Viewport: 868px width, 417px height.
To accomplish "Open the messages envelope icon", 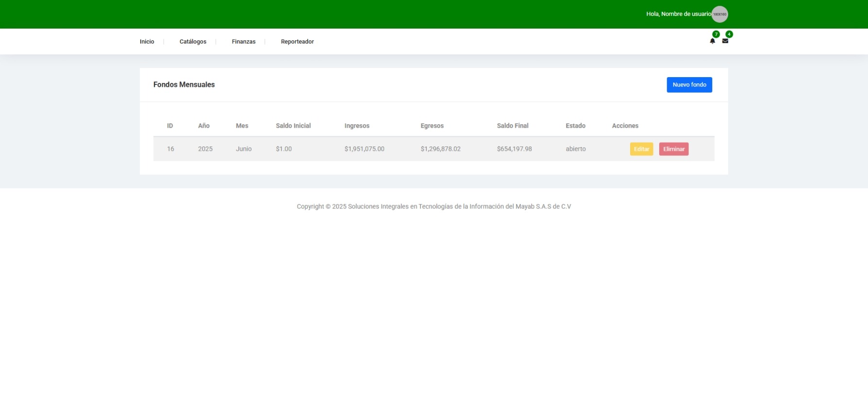I will click(x=725, y=41).
